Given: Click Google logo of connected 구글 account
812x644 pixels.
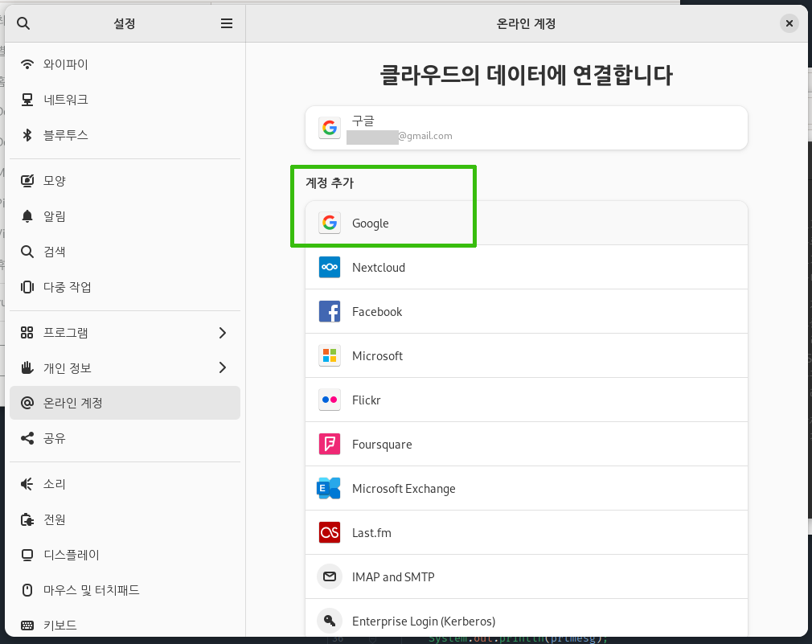Looking at the screenshot, I should tap(330, 127).
